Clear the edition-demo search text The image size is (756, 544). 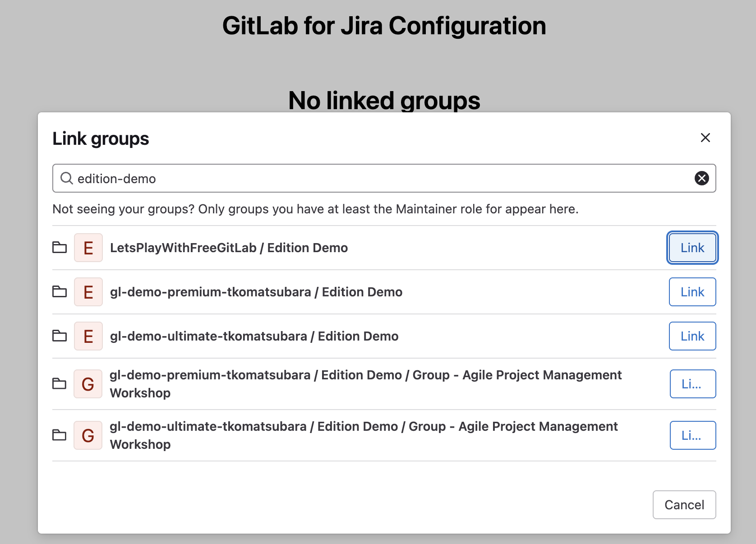point(701,178)
